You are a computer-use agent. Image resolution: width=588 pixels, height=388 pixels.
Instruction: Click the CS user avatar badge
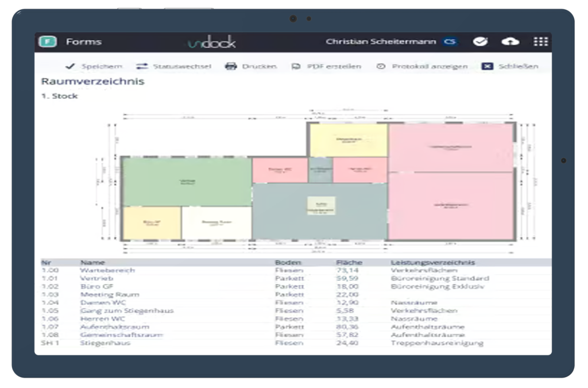pyautogui.click(x=450, y=41)
